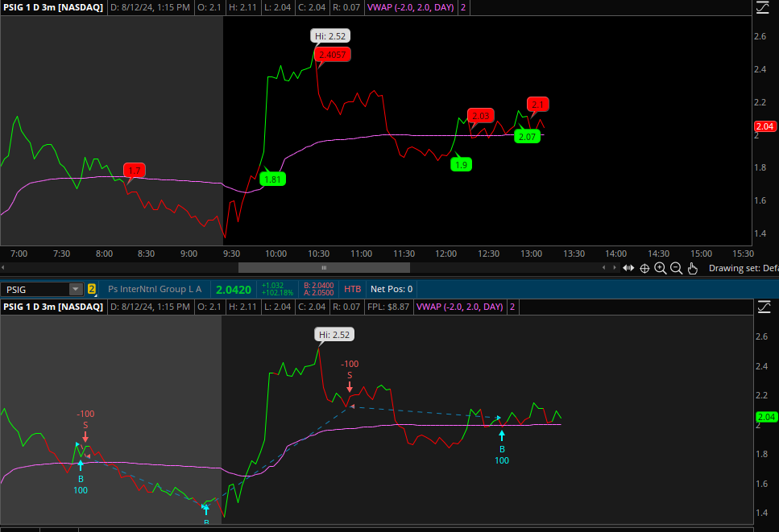Click the price axis scale icon in upper chart
The width and height of the screenshot is (779, 532).
[764, 8]
